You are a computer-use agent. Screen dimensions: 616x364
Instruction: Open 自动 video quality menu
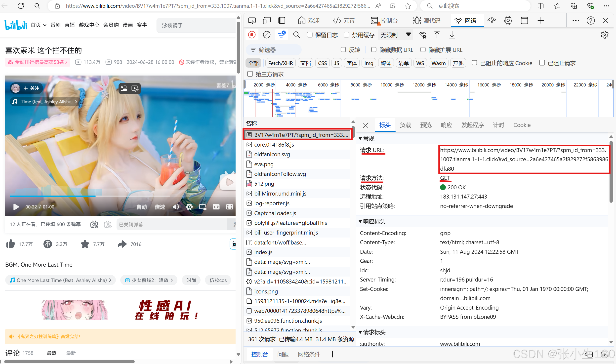click(142, 207)
